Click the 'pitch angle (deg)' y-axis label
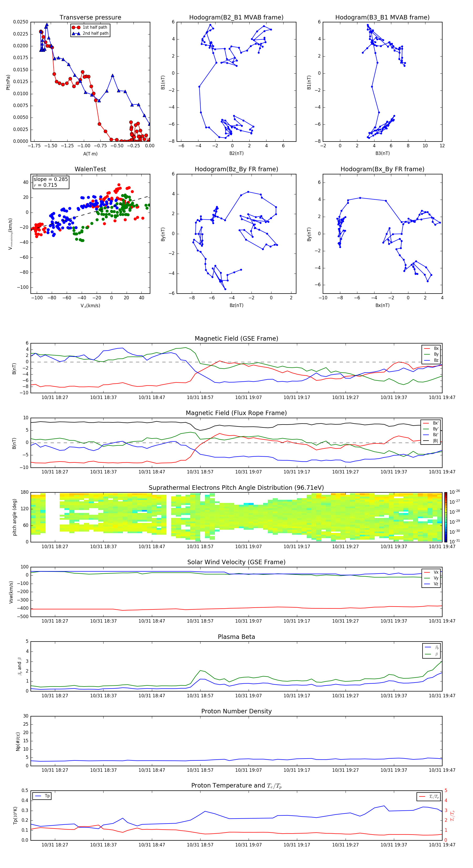The width and height of the screenshot is (473, 868). (14, 517)
